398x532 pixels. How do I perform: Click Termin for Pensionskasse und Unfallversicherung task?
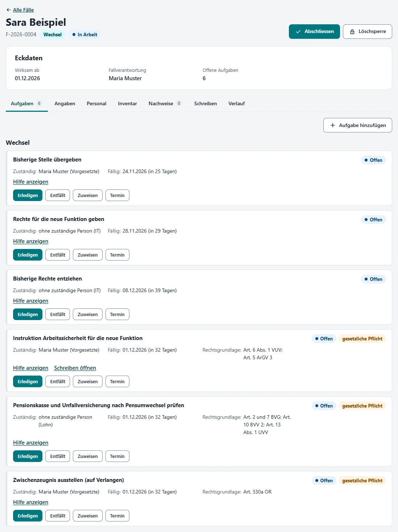pyautogui.click(x=117, y=456)
